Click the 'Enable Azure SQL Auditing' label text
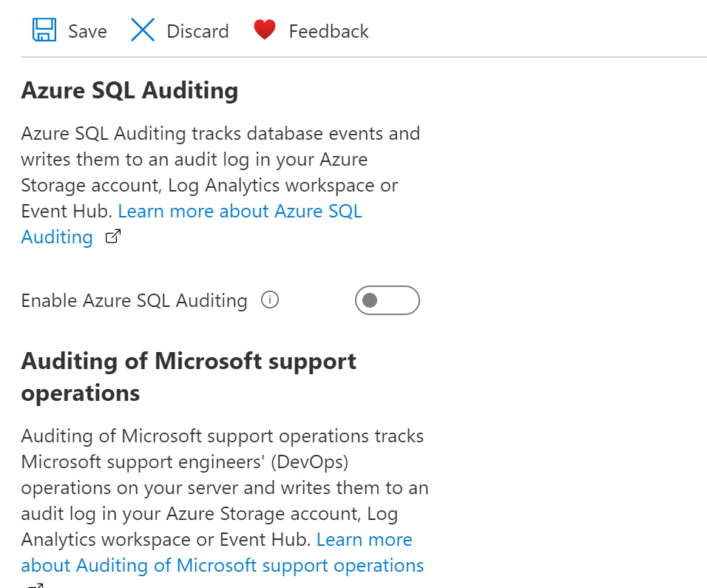707x588 pixels. (x=134, y=300)
